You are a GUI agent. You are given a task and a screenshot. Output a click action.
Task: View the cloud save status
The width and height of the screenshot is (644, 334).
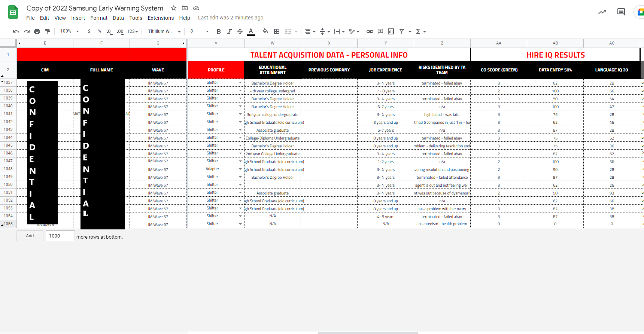coord(196,8)
